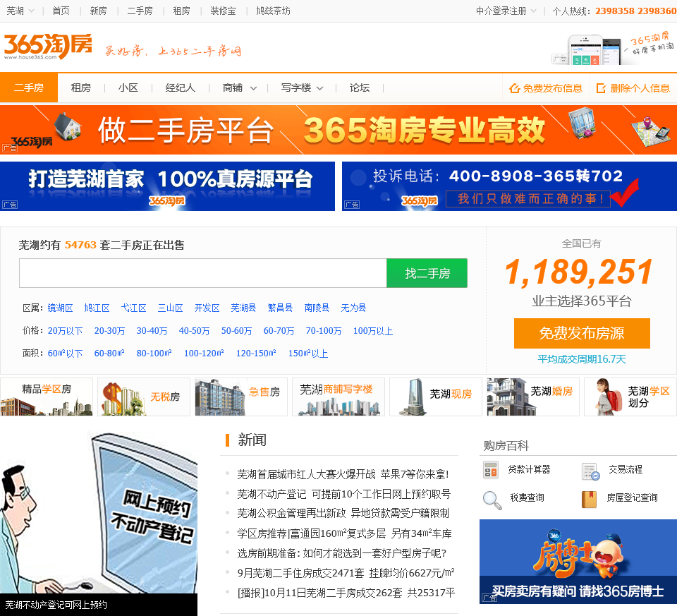
Task: Click the 税费查询 magnifier icon
Action: point(492,500)
